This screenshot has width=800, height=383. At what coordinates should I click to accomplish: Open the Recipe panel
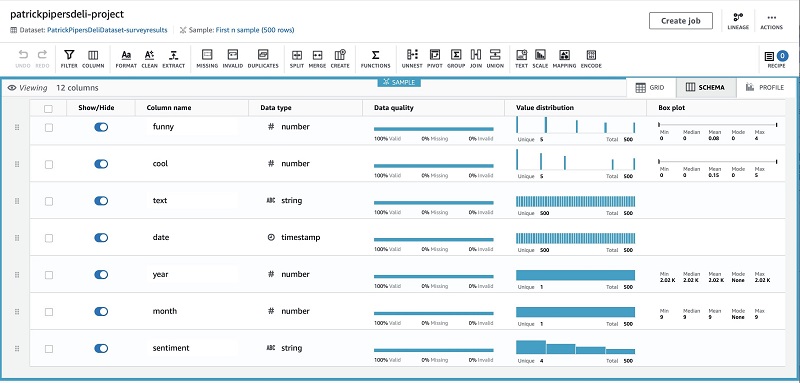pyautogui.click(x=776, y=59)
